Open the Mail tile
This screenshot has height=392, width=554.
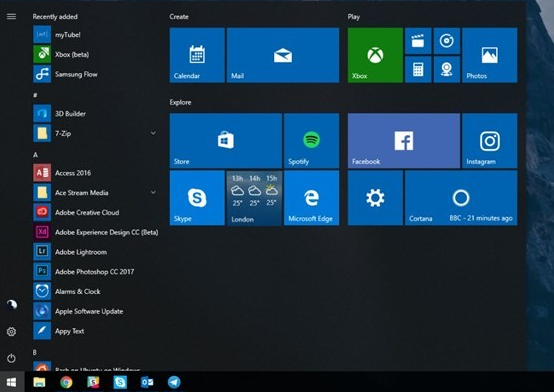[x=283, y=55]
